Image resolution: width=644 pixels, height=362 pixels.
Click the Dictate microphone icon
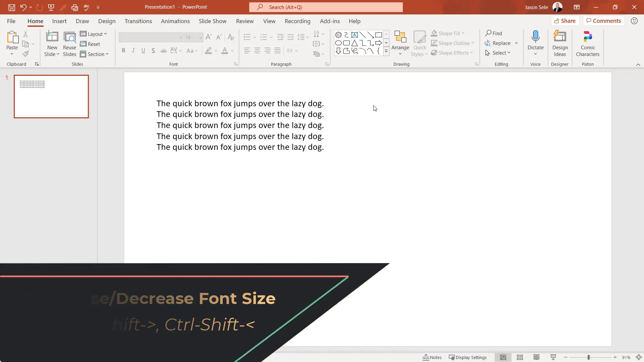pos(535,37)
